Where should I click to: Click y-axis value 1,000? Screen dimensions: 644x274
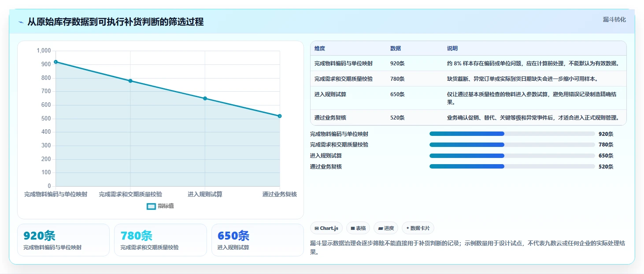(44, 51)
